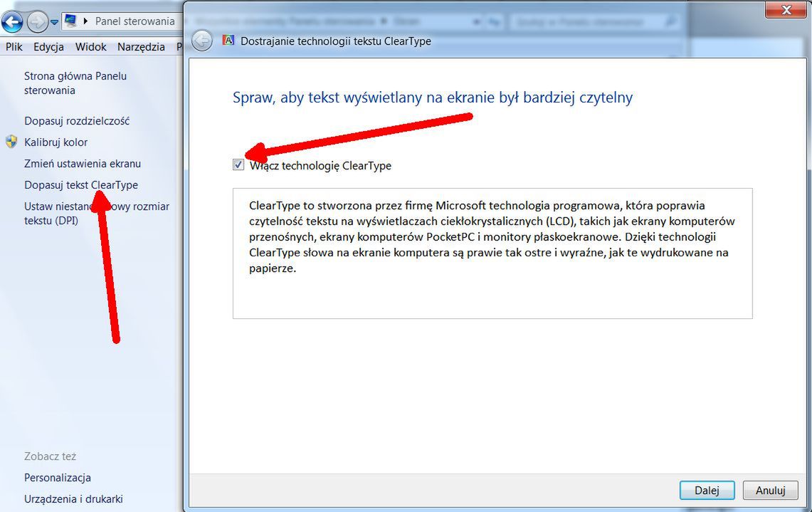Screen dimensions: 812x512
Task: Click the Control Panel computer icon in address bar
Action: pos(70,21)
